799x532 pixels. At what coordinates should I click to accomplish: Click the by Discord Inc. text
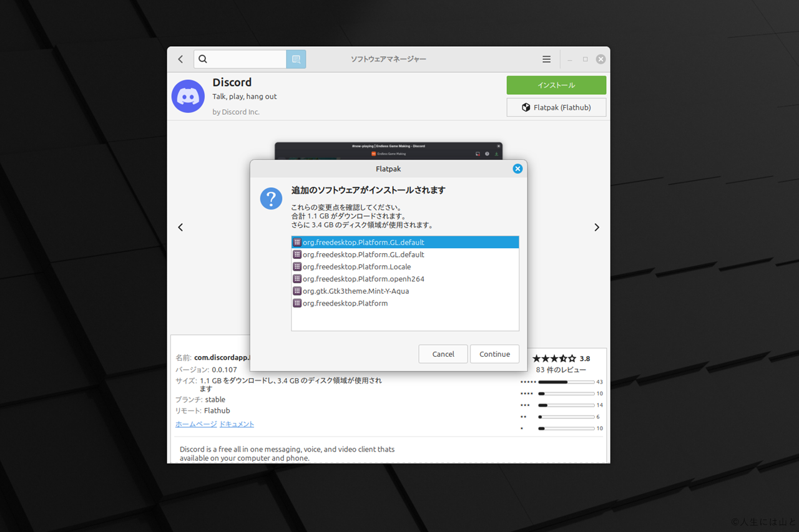236,112
